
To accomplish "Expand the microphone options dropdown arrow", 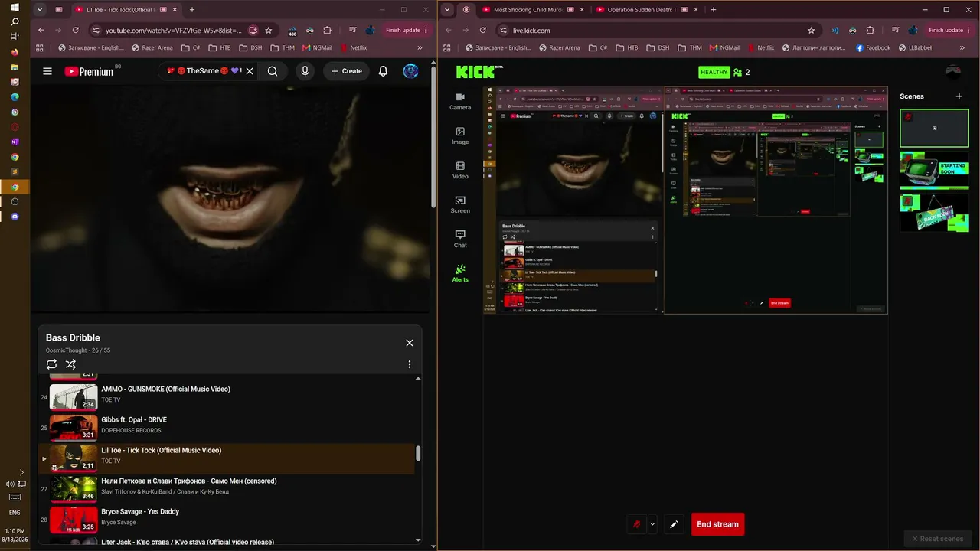I will (x=652, y=524).
